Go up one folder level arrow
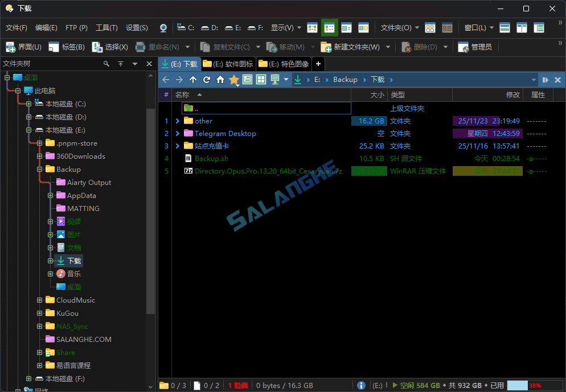The image size is (566, 392). (x=193, y=80)
